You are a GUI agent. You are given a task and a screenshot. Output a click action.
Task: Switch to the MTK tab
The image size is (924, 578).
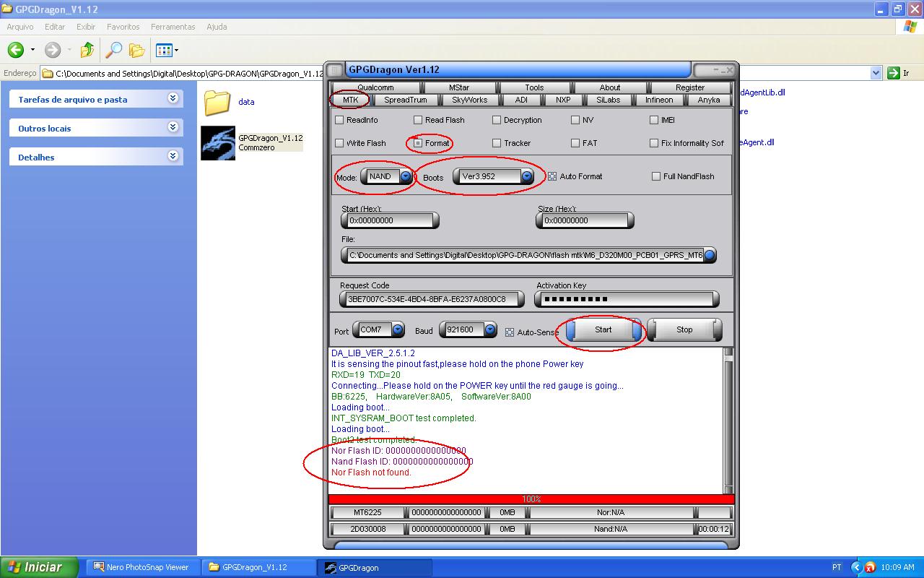coord(350,100)
